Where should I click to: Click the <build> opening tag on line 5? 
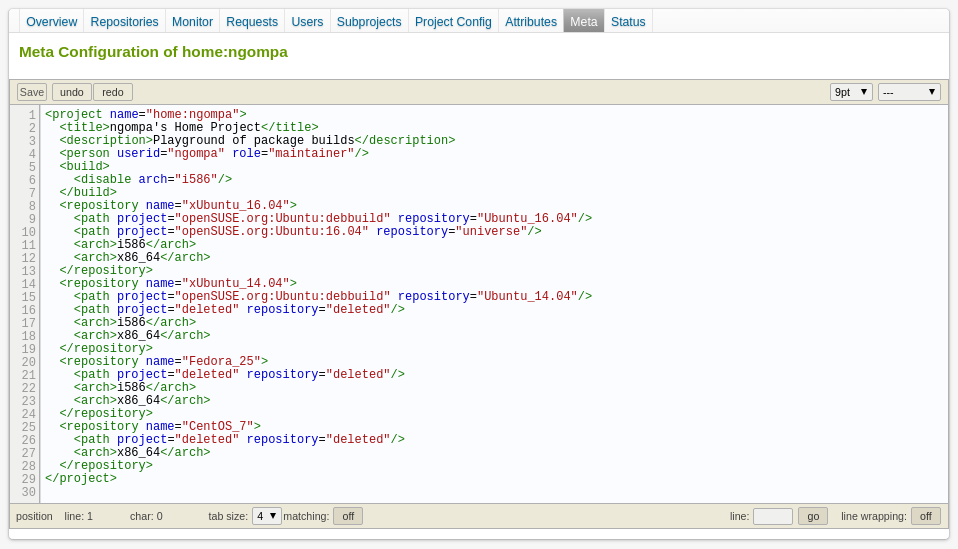(84, 166)
